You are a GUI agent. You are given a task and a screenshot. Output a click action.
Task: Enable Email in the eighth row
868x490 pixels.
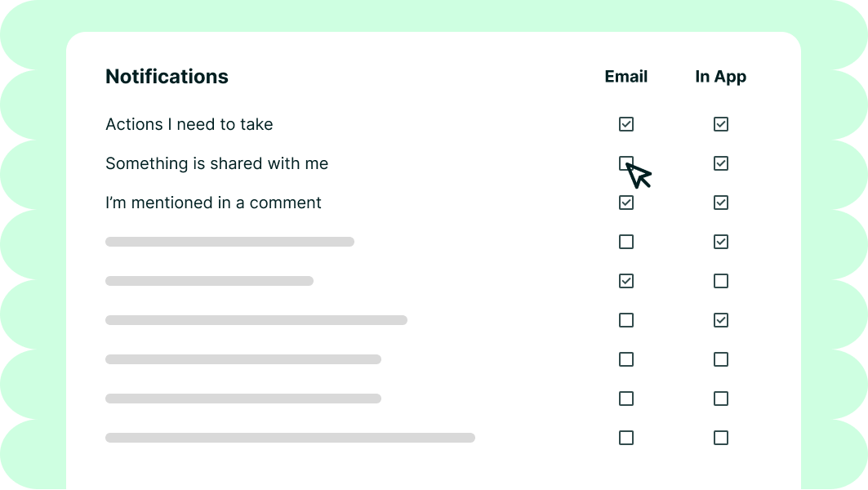626,399
